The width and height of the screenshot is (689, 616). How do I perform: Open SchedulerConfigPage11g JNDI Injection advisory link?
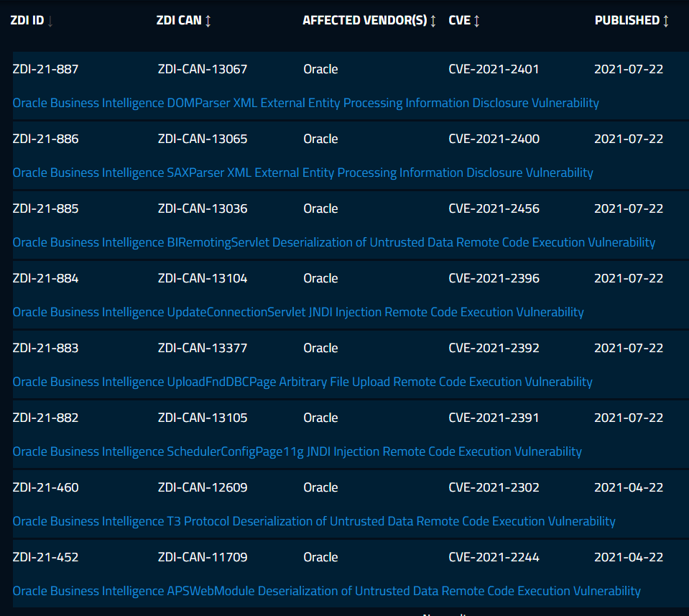(x=297, y=451)
